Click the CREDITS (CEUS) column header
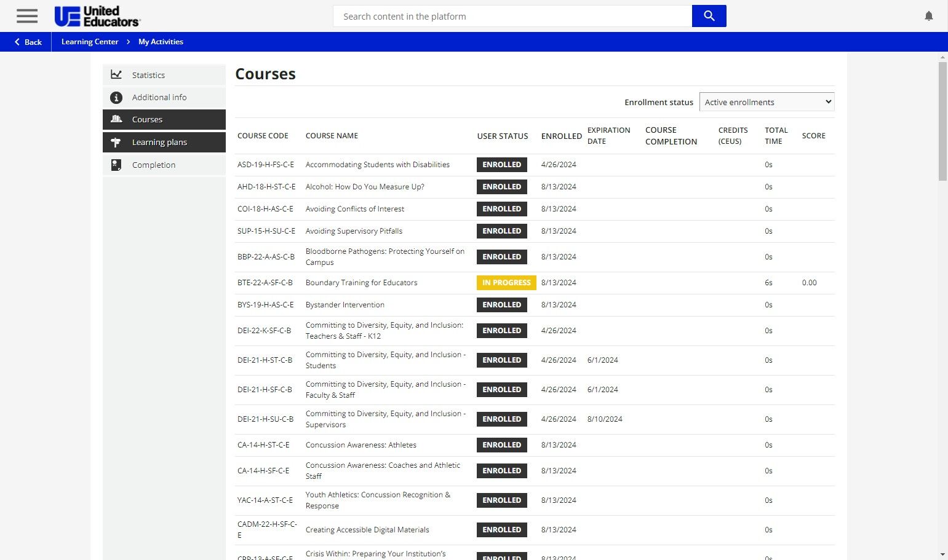This screenshot has width=948, height=560. click(x=733, y=136)
